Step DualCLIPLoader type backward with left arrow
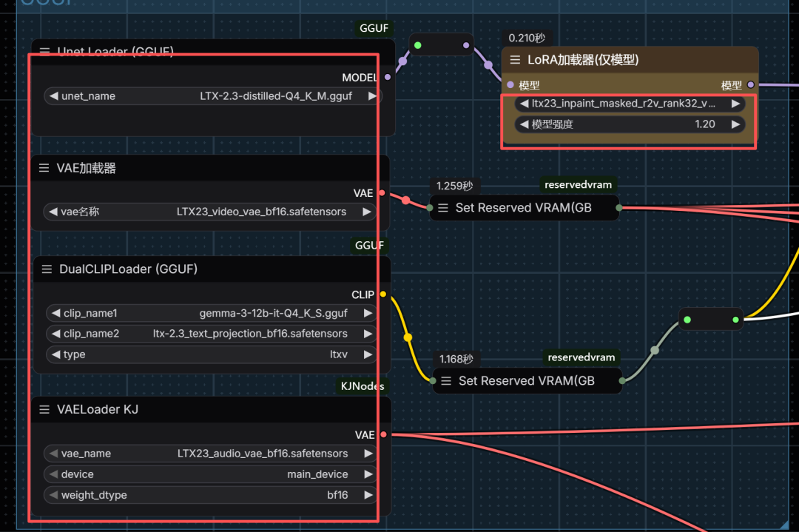The width and height of the screenshot is (799, 532). [x=55, y=354]
